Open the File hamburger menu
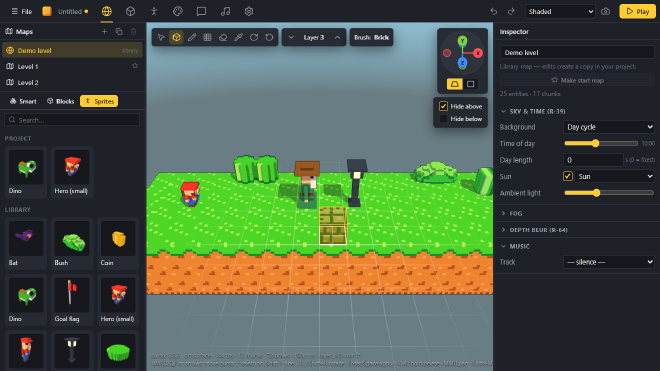The width and height of the screenshot is (660, 371). 21,11
